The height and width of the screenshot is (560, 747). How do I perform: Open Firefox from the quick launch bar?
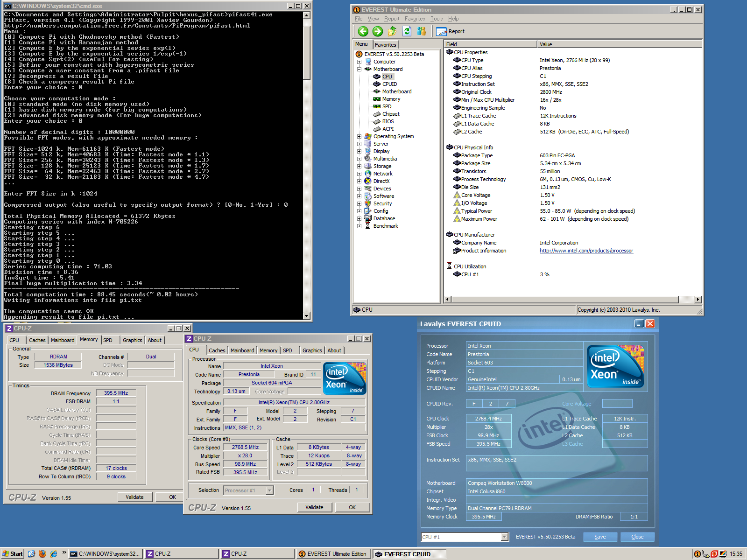[x=42, y=554]
